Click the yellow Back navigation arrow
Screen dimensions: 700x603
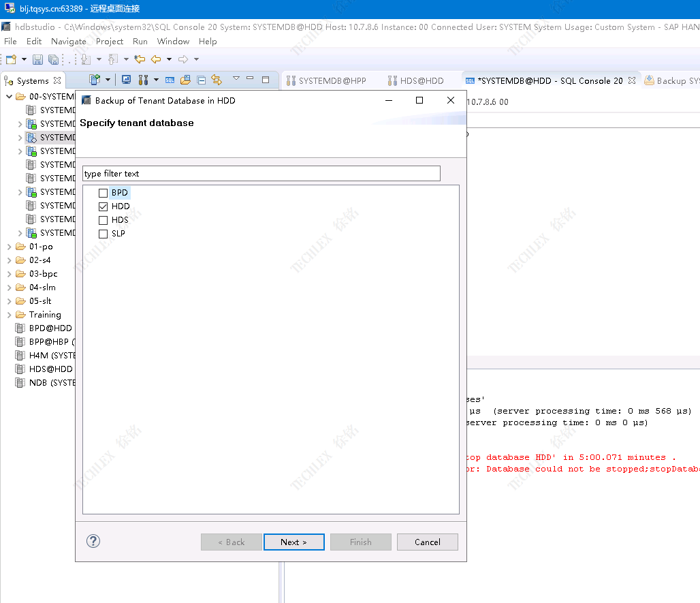(156, 60)
